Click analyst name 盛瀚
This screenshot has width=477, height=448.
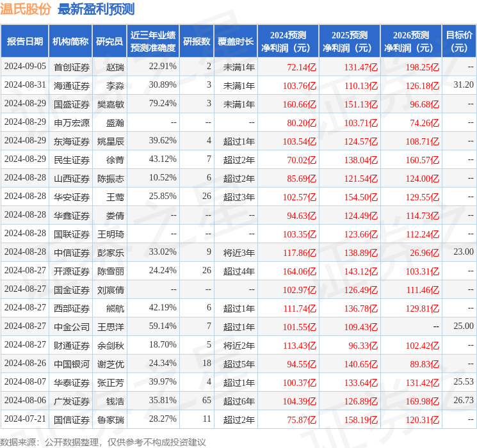[115, 123]
